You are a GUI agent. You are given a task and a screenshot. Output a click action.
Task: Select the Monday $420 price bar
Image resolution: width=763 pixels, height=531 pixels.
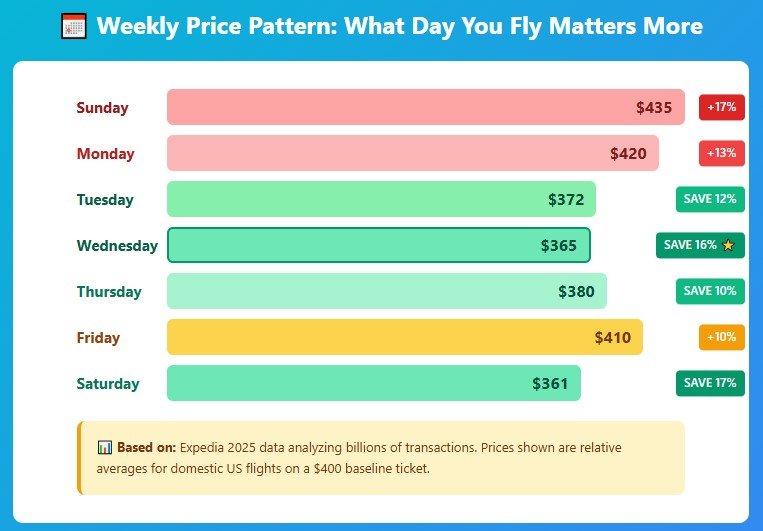(x=412, y=153)
